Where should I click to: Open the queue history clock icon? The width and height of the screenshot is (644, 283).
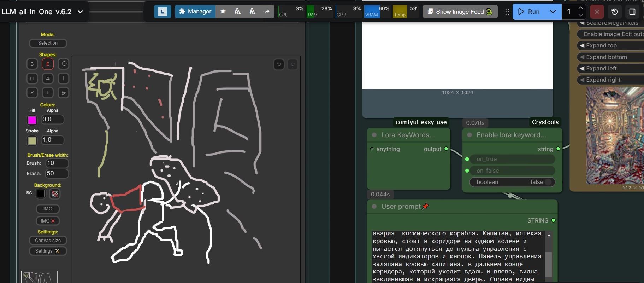615,12
